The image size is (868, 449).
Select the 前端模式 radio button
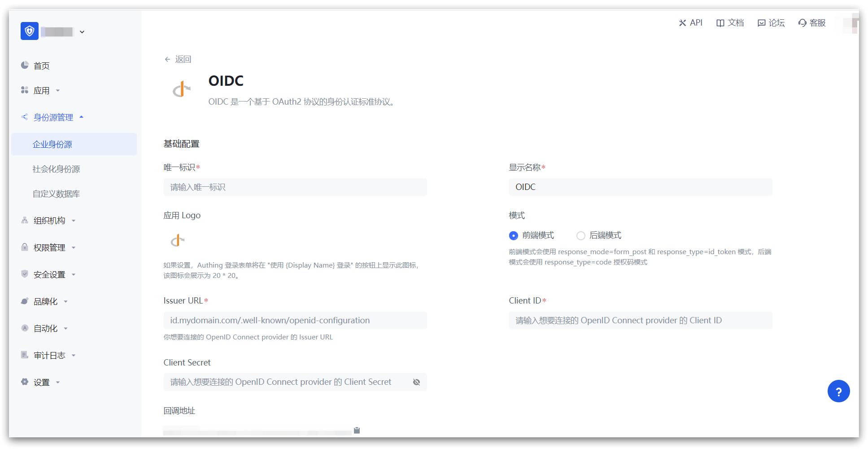[514, 236]
